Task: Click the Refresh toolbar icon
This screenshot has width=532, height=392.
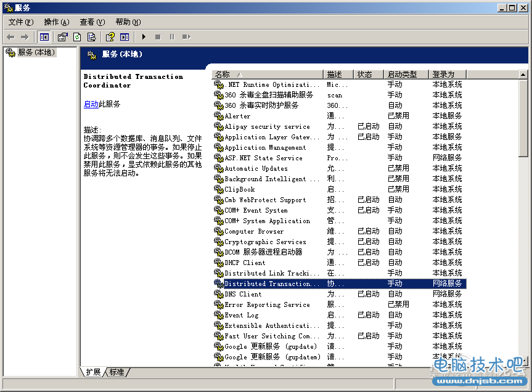Action: [x=77, y=37]
